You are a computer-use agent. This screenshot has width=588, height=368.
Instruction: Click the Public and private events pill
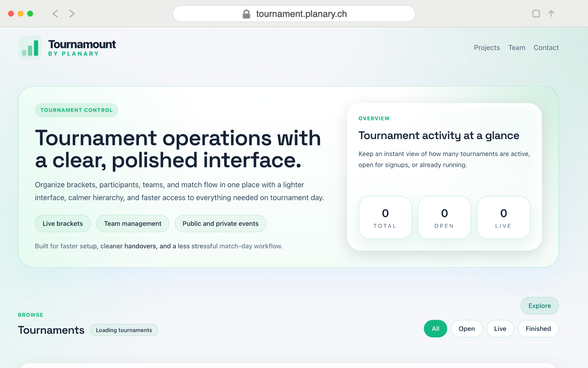(x=220, y=223)
